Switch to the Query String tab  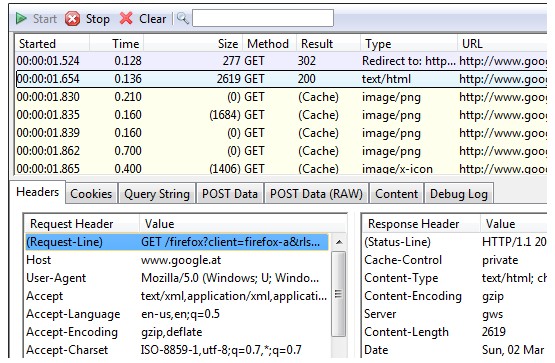pos(157,194)
